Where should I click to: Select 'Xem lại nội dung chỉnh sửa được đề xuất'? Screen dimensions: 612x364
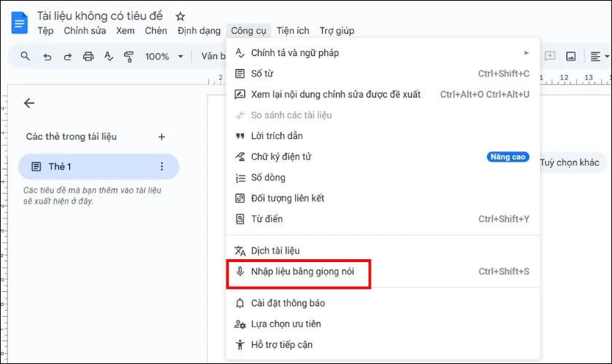383,94
